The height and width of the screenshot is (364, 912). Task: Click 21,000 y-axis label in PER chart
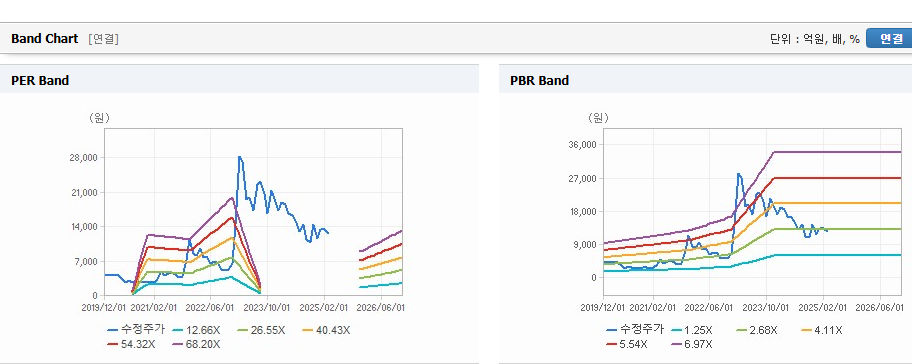[x=83, y=192]
